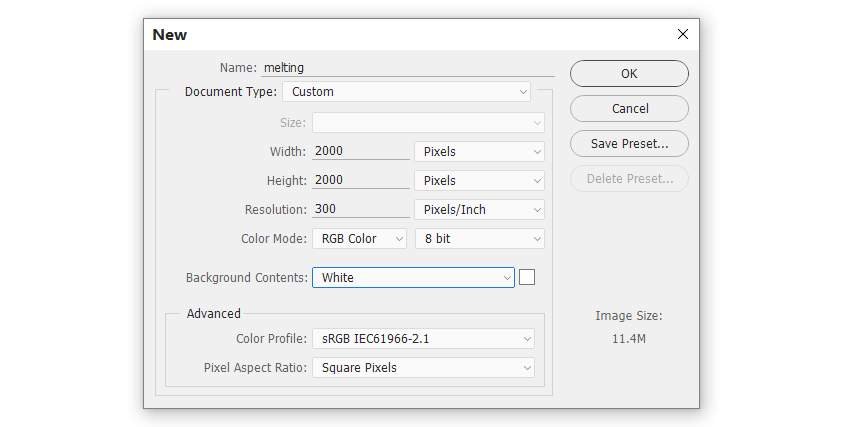Screen dimensions: 850x427
Task: Click the Width value field
Action: click(360, 151)
